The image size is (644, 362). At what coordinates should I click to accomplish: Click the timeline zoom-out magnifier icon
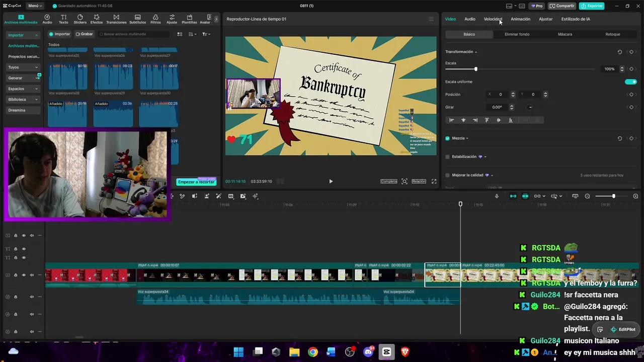pyautogui.click(x=587, y=196)
